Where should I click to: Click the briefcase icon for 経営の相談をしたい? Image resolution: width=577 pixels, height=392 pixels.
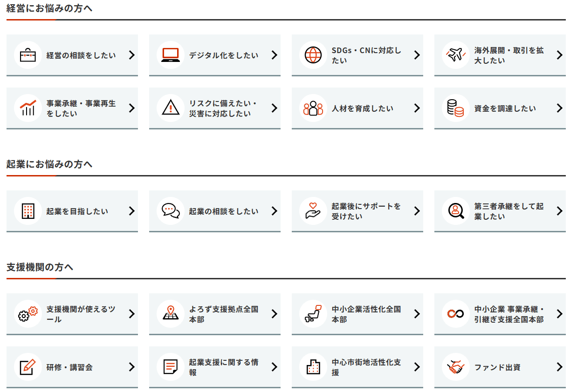click(28, 55)
